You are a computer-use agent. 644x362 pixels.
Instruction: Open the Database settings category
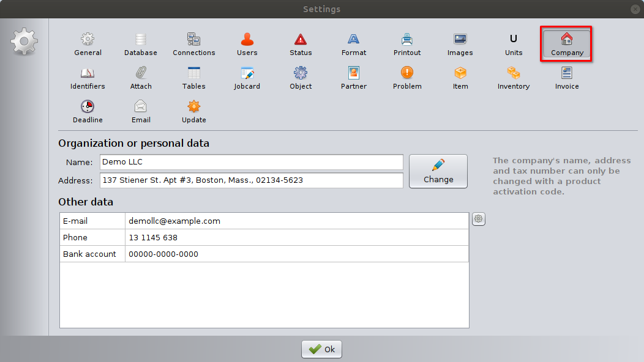[140, 45]
